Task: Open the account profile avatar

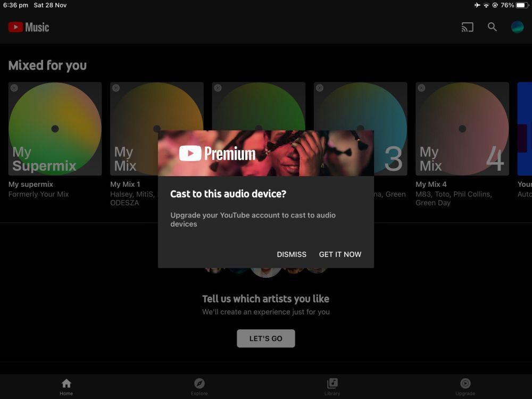Action: (x=517, y=27)
